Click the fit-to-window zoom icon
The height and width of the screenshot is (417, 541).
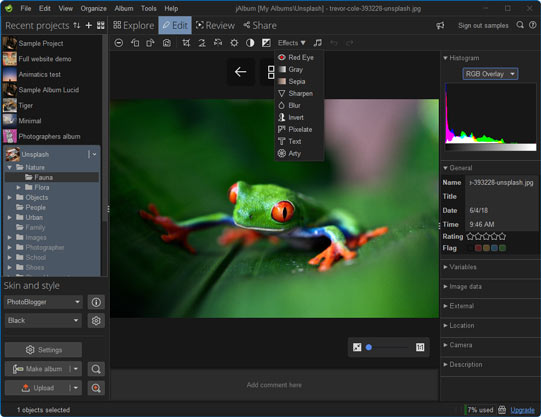pos(357,347)
